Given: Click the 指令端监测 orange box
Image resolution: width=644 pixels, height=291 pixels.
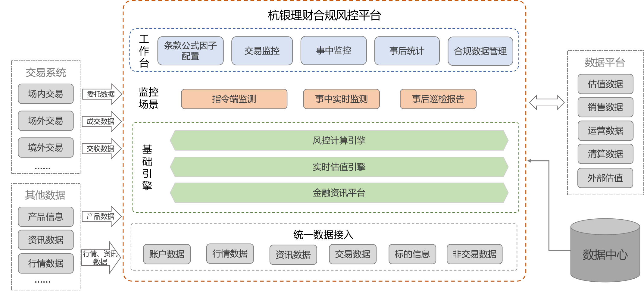Looking at the screenshot, I should pos(234,99).
